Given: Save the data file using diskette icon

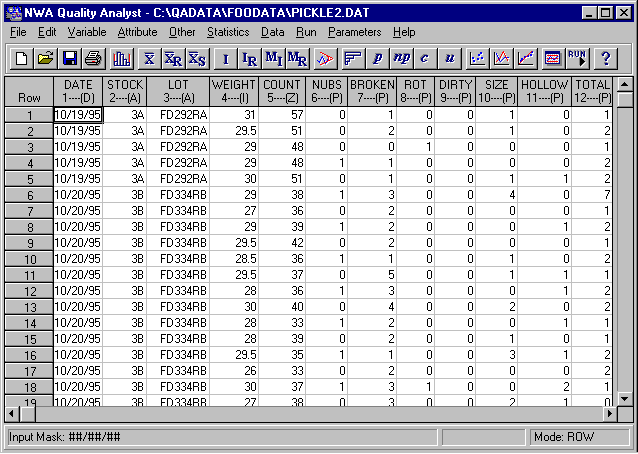Looking at the screenshot, I should click(69, 58).
